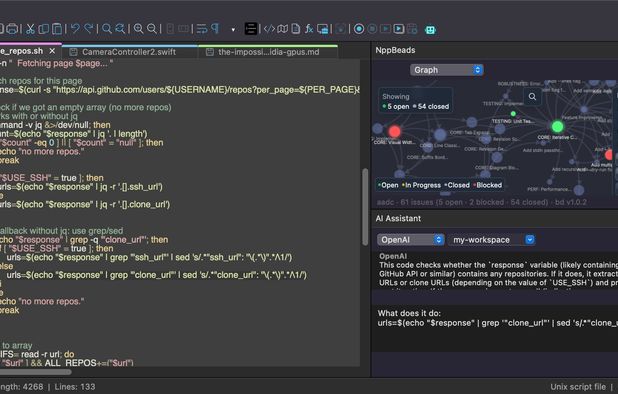Image resolution: width=618 pixels, height=394 pixels.
Task: Click the editor horizontal scrollbar thumb
Action: [x=35, y=372]
